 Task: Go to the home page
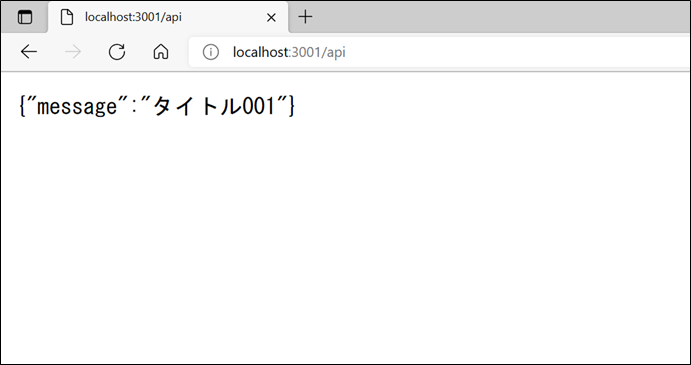click(161, 52)
